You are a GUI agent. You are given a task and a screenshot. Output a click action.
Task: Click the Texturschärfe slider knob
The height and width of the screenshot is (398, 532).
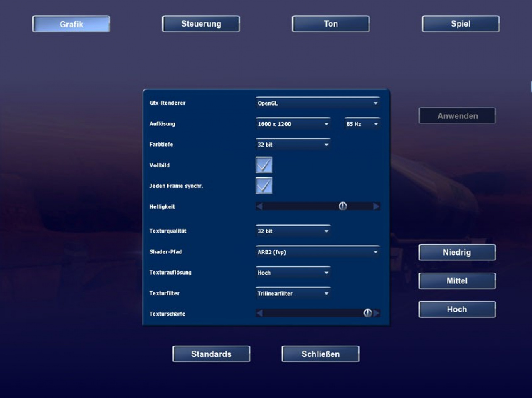click(x=368, y=313)
